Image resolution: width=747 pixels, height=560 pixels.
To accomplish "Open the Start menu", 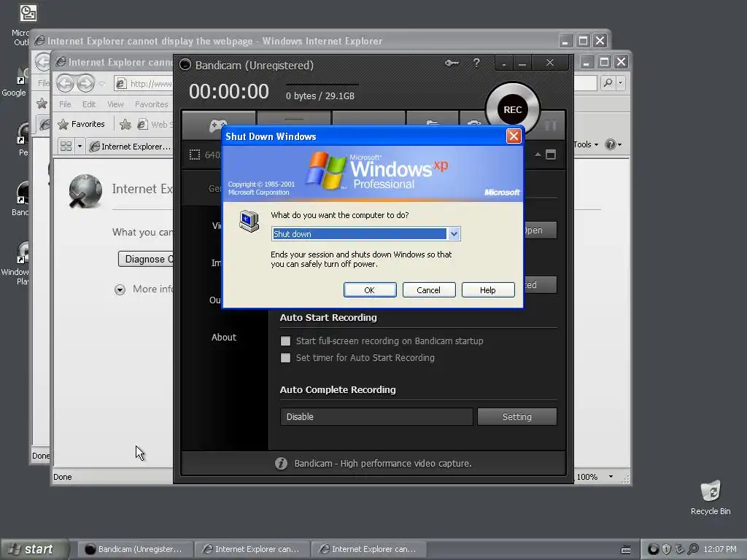I will [x=34, y=549].
